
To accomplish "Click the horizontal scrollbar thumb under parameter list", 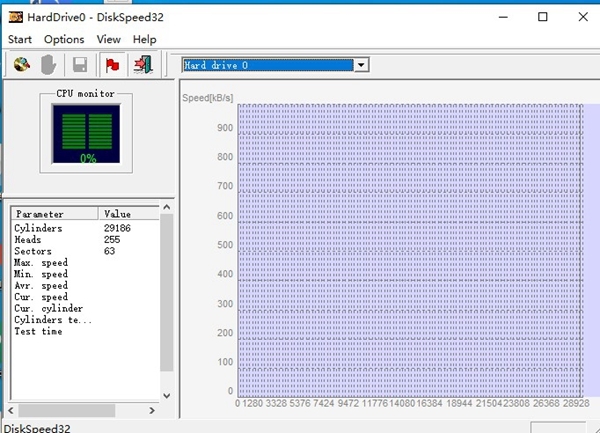I will [x=67, y=410].
